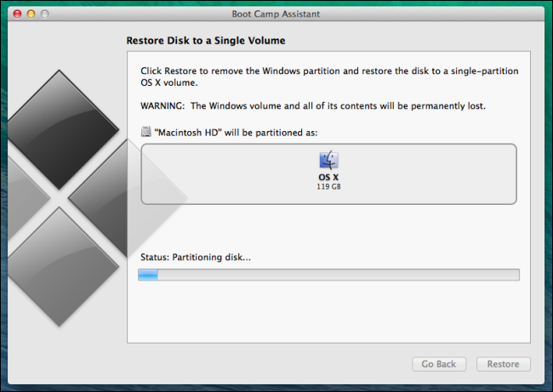Click the 'Restore Disk to a Single Volume' heading
Screen dimensions: 553x392
[206, 41]
